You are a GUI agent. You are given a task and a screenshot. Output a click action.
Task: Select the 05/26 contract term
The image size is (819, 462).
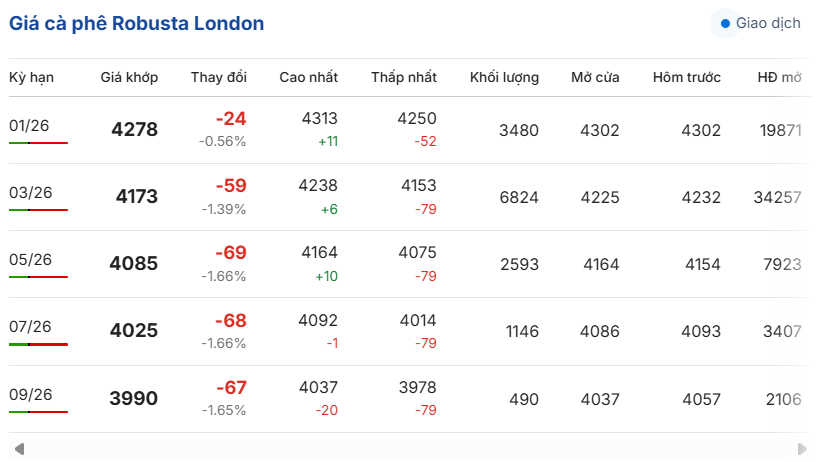pos(29,259)
